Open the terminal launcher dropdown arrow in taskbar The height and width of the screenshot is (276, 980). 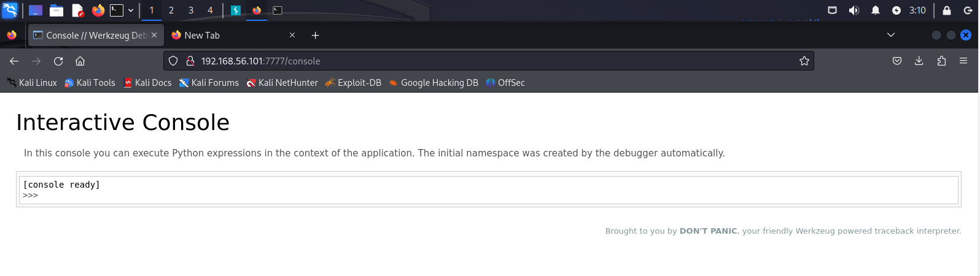coord(131,10)
